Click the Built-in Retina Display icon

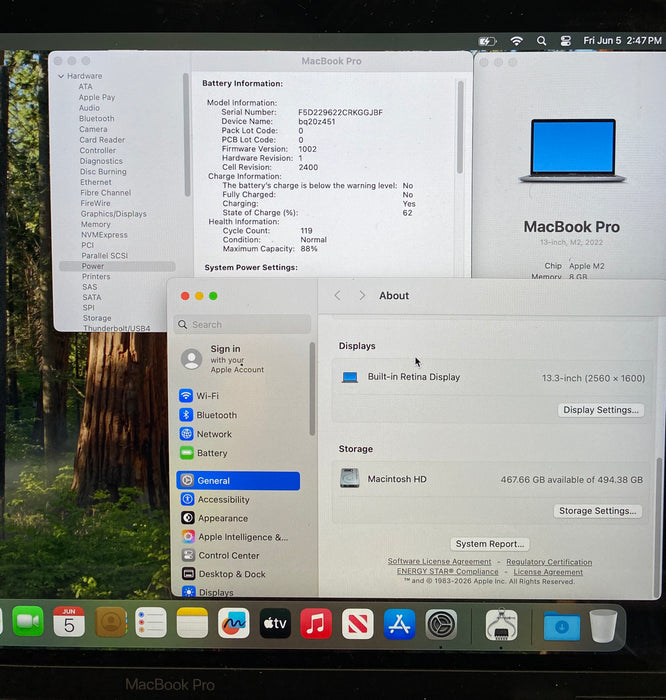click(x=350, y=378)
